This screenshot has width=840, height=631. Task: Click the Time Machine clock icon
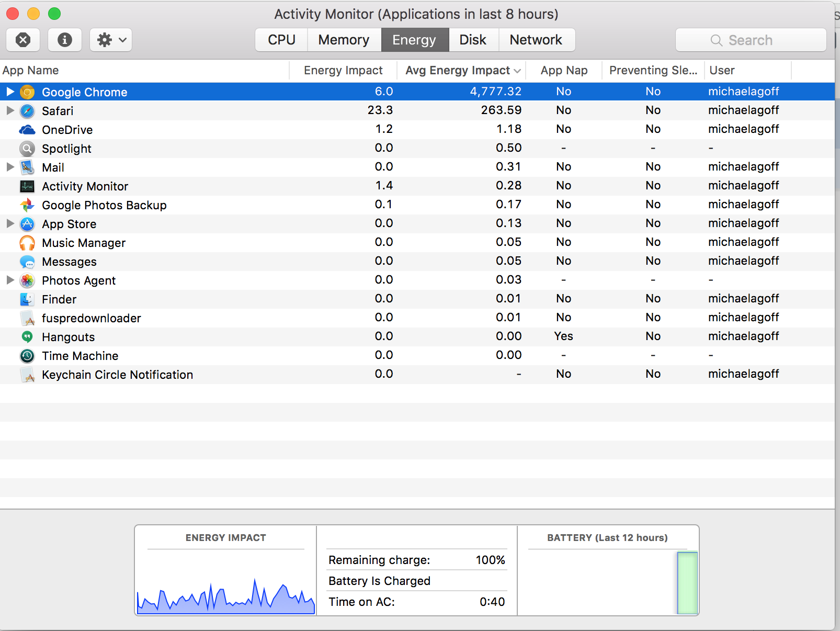pos(27,356)
